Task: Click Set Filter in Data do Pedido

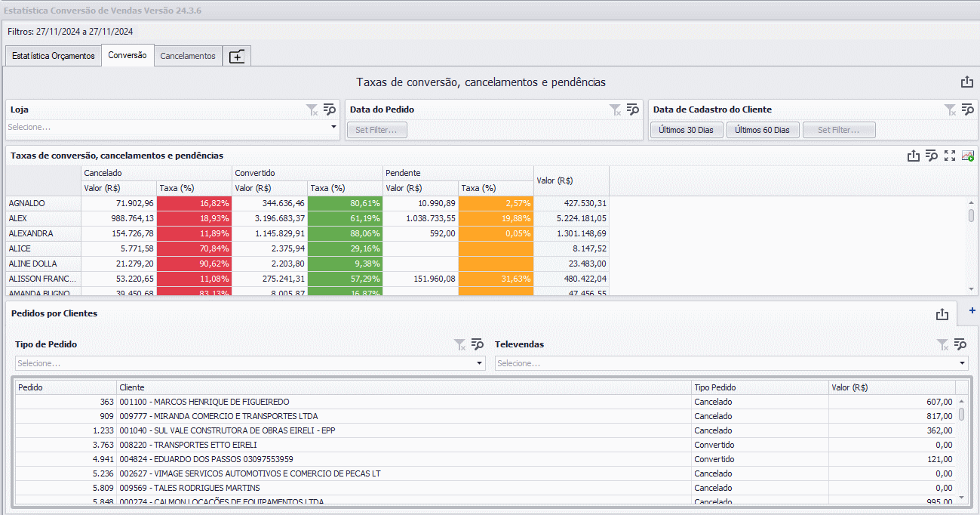Action: click(377, 130)
